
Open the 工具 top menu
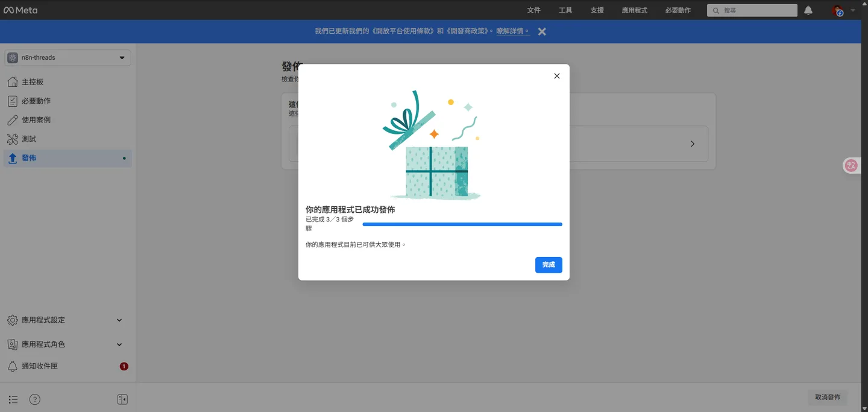[565, 10]
